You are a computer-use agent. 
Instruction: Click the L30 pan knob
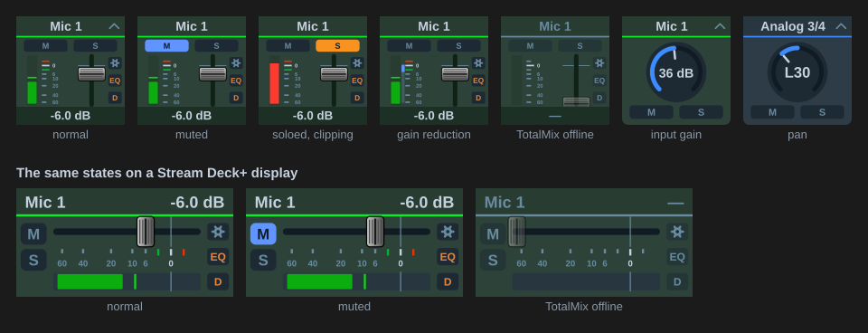797,72
